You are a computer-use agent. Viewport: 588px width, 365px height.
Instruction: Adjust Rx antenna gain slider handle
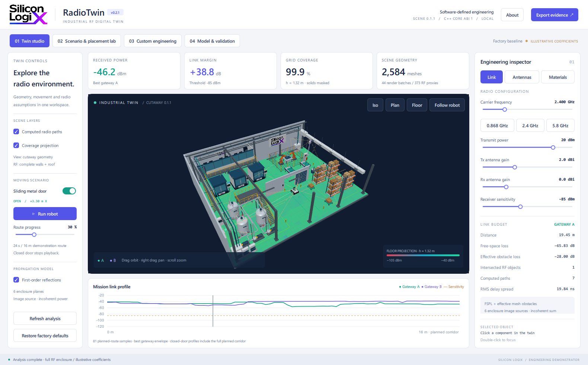(x=506, y=187)
